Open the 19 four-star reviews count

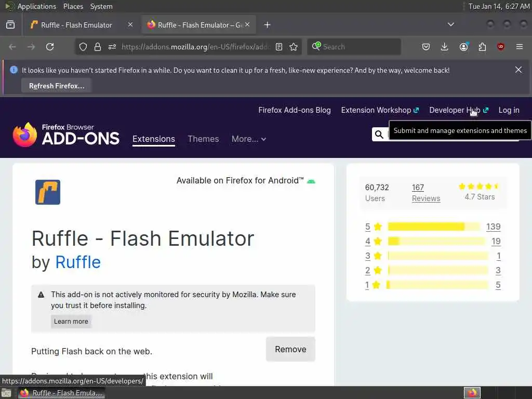pyautogui.click(x=496, y=241)
